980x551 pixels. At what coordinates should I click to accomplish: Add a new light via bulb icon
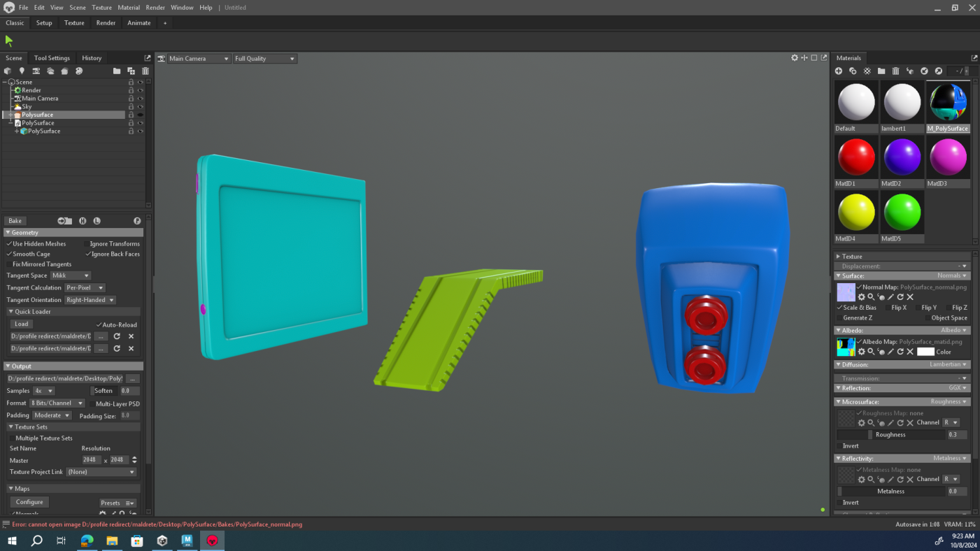click(22, 71)
